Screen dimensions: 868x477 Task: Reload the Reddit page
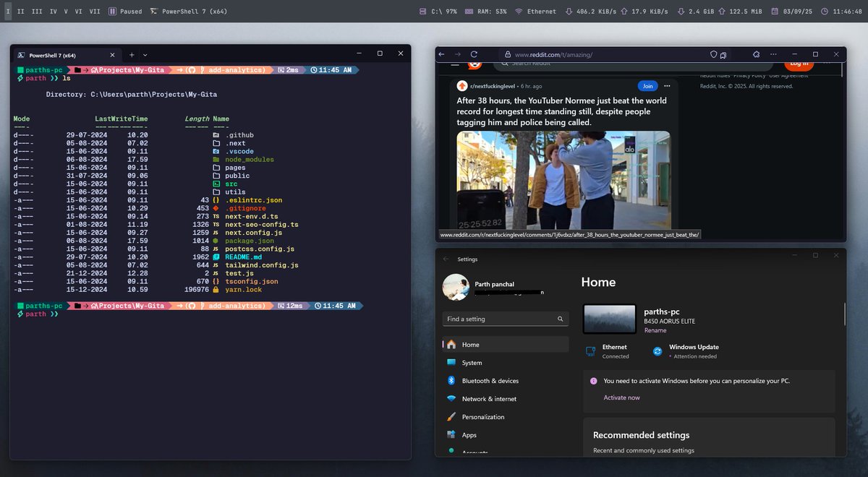(474, 54)
